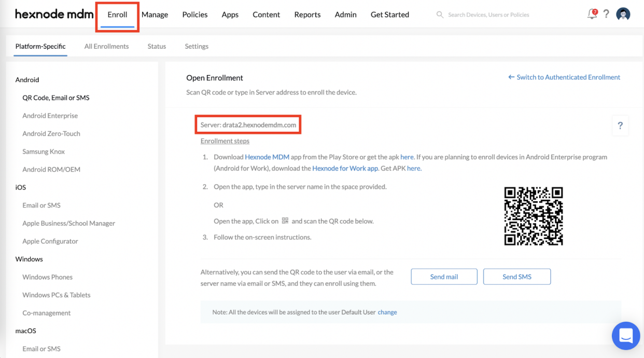Switch to the Platform-Specific tab
Image resolution: width=644 pixels, height=358 pixels.
coord(40,46)
